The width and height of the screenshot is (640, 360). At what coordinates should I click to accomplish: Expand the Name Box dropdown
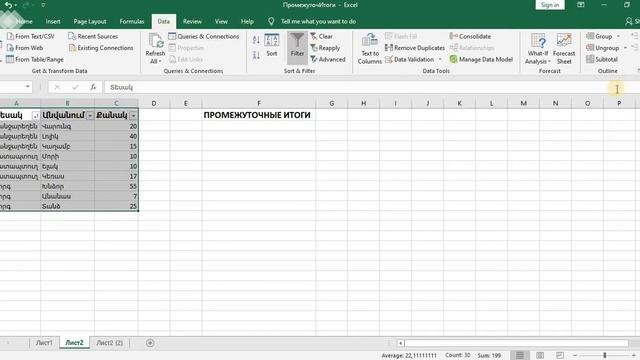27,87
